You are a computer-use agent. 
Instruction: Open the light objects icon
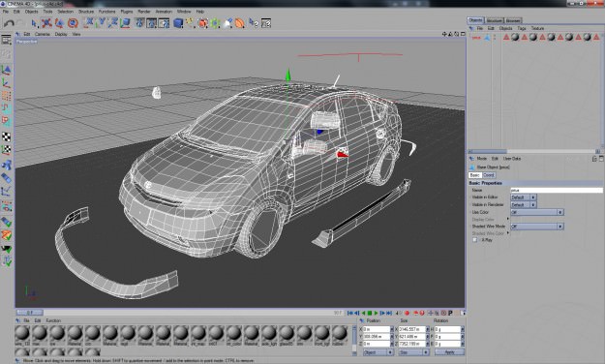click(227, 23)
